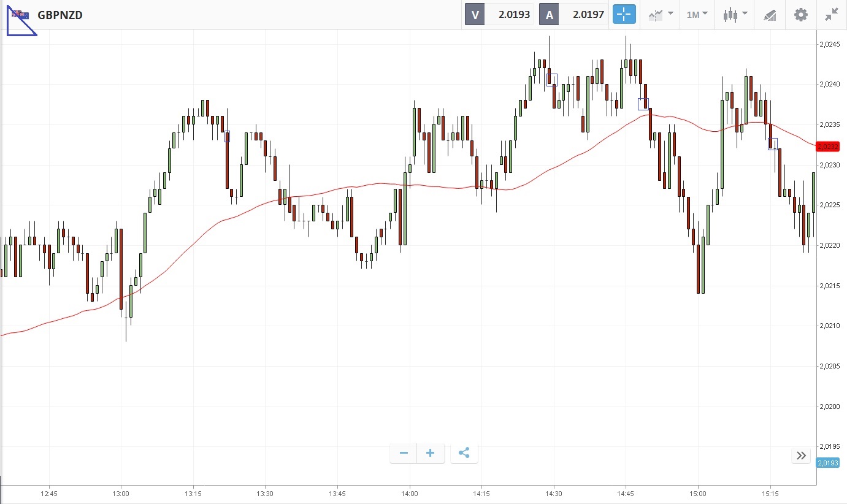Click the A buy button
The height and width of the screenshot is (504, 847).
point(549,15)
